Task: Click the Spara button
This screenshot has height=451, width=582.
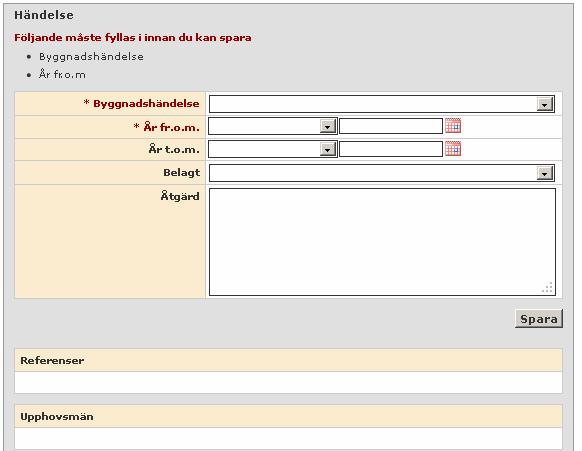Action: pyautogui.click(x=539, y=319)
